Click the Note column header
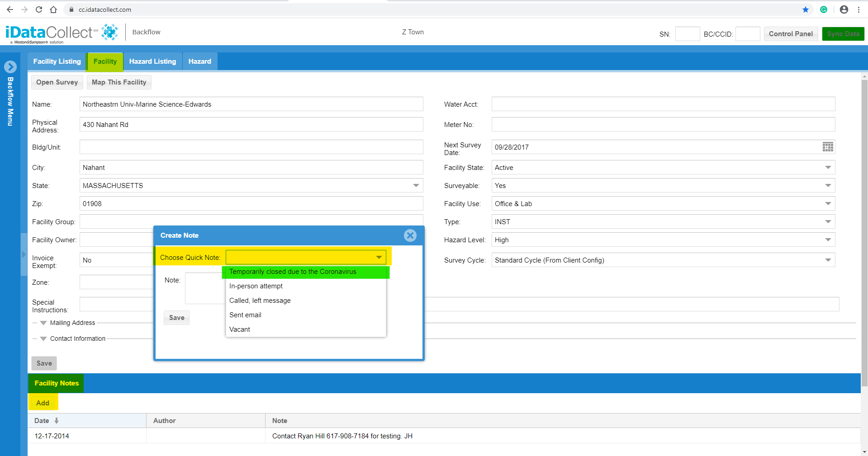 tap(563, 421)
